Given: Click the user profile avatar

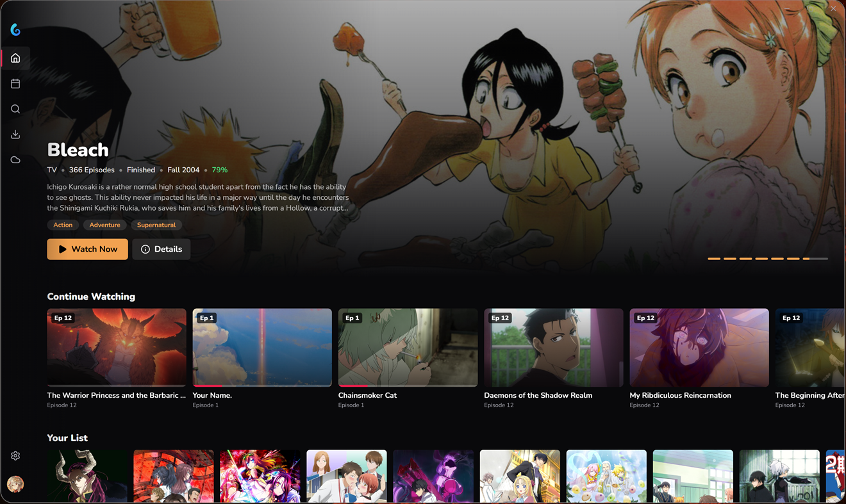Looking at the screenshot, I should 15,484.
